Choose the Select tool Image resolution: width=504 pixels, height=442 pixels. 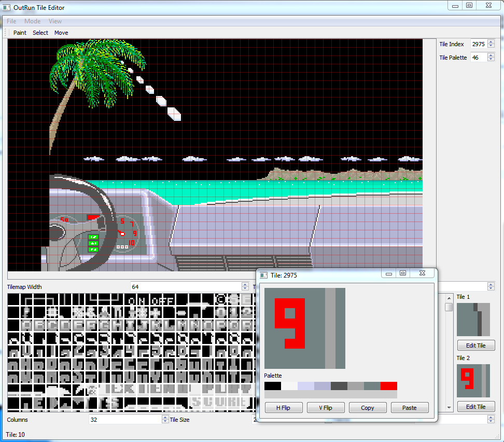[40, 33]
